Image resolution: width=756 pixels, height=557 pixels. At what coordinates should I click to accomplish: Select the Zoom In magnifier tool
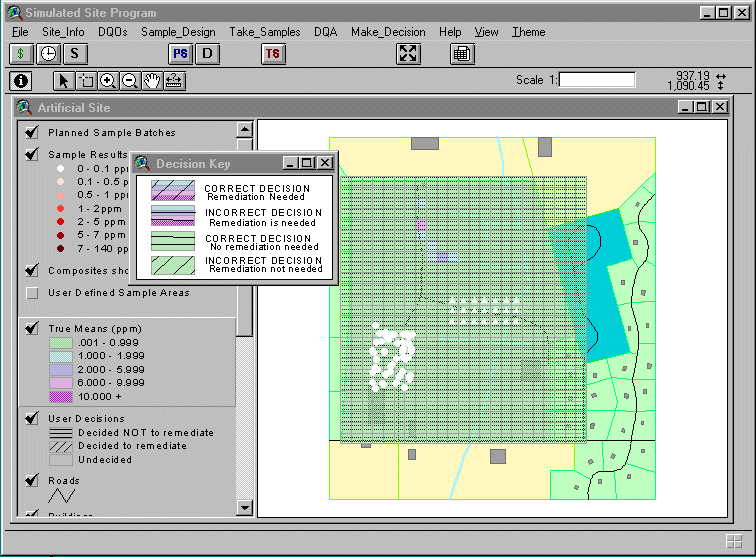click(x=108, y=81)
